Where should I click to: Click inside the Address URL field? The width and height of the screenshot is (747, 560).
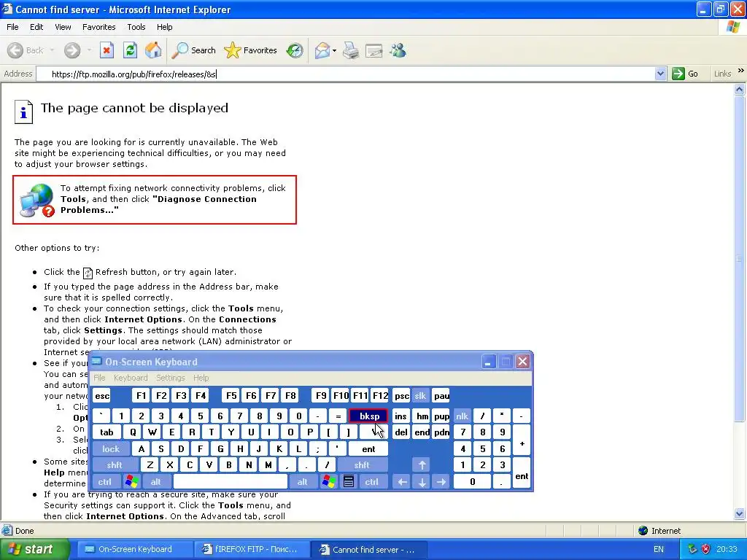coord(347,74)
